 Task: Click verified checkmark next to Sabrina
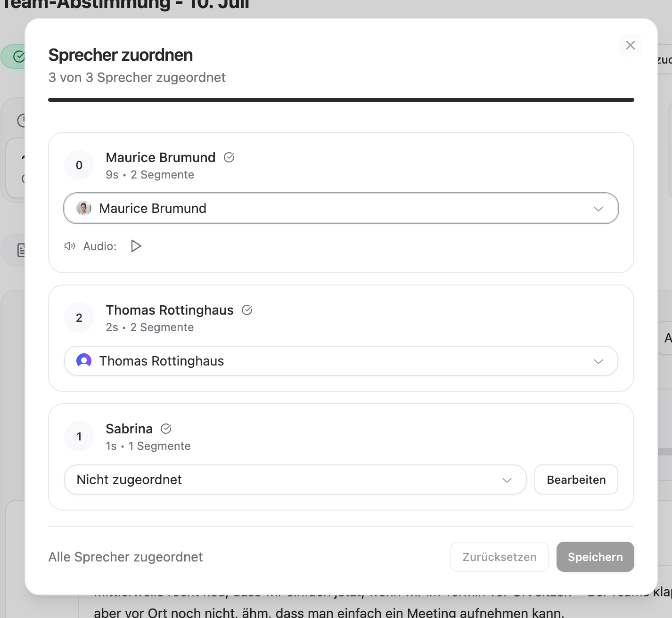pos(166,429)
